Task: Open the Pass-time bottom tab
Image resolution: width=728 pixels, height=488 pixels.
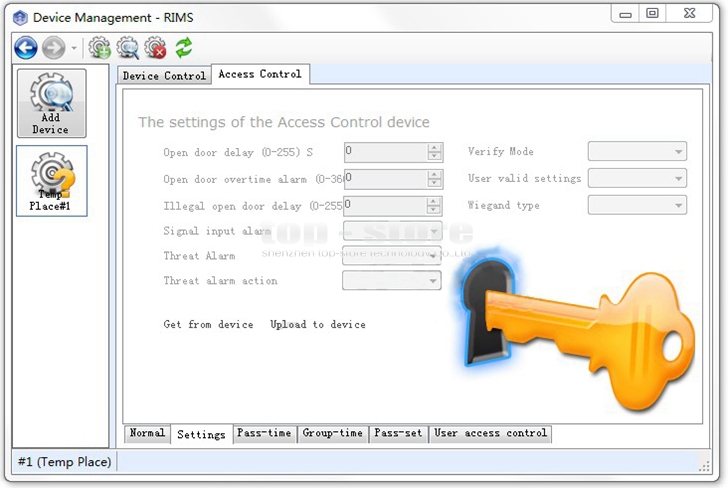Action: [x=264, y=434]
